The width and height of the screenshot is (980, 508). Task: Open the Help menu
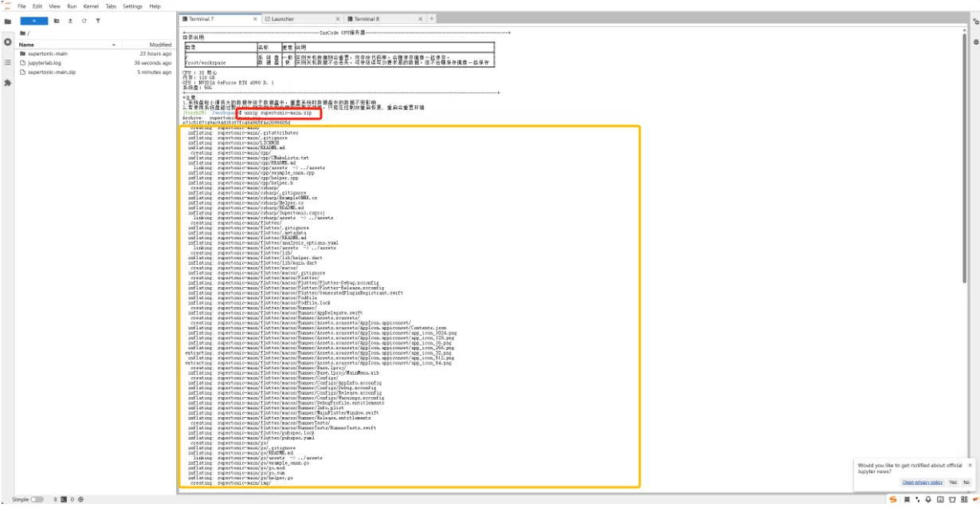pyautogui.click(x=155, y=6)
